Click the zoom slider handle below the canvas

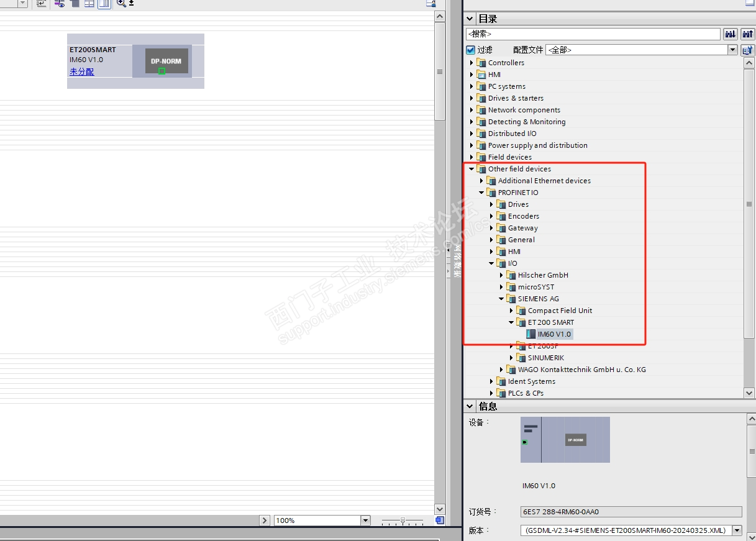click(403, 520)
